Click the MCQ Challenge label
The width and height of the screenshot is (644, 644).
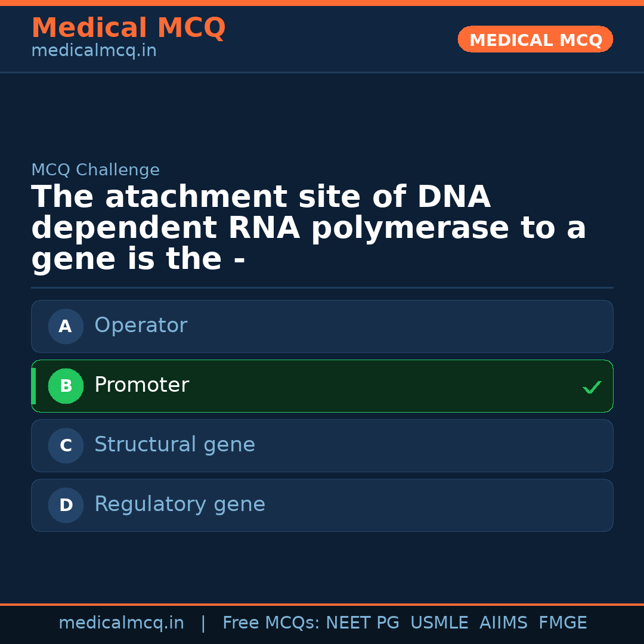[x=95, y=170]
